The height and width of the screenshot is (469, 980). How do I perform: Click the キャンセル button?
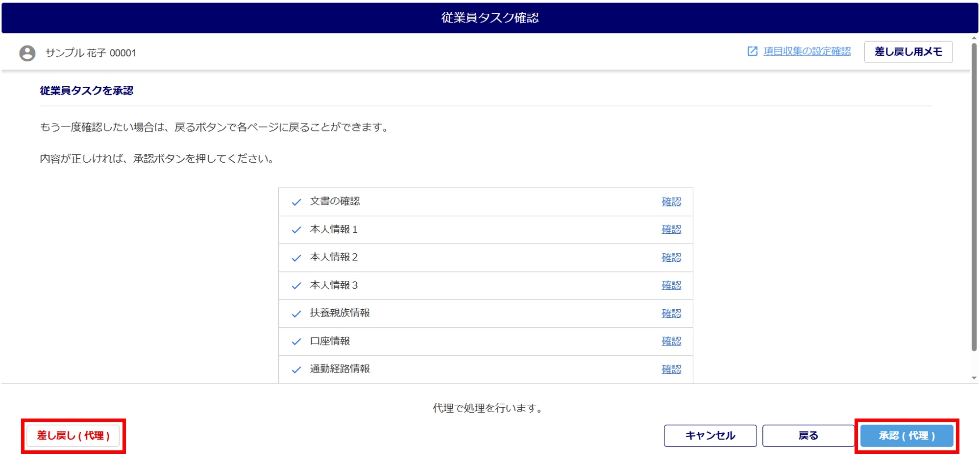[x=710, y=436]
